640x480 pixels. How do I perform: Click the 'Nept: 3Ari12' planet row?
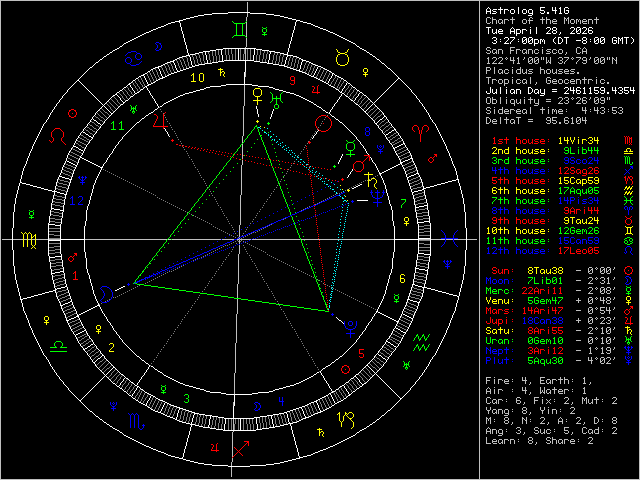(560, 351)
